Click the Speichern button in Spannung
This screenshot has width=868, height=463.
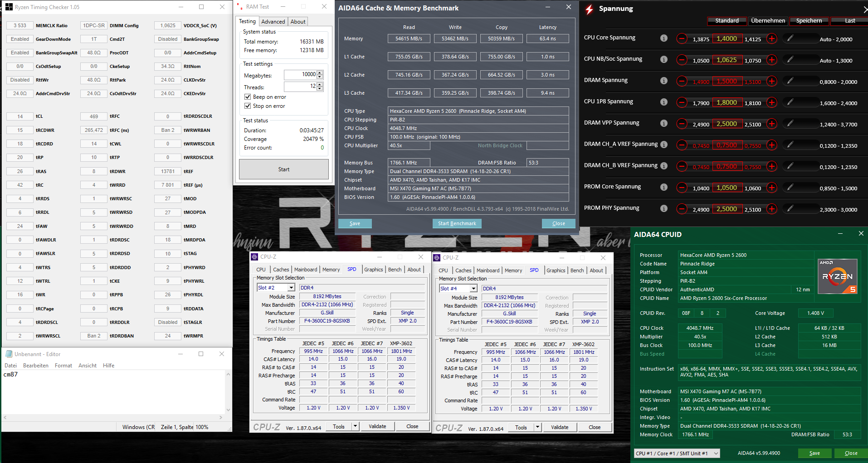coord(809,21)
